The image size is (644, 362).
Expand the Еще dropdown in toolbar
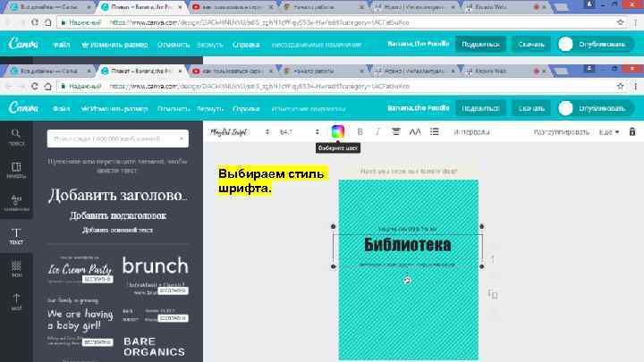(609, 131)
